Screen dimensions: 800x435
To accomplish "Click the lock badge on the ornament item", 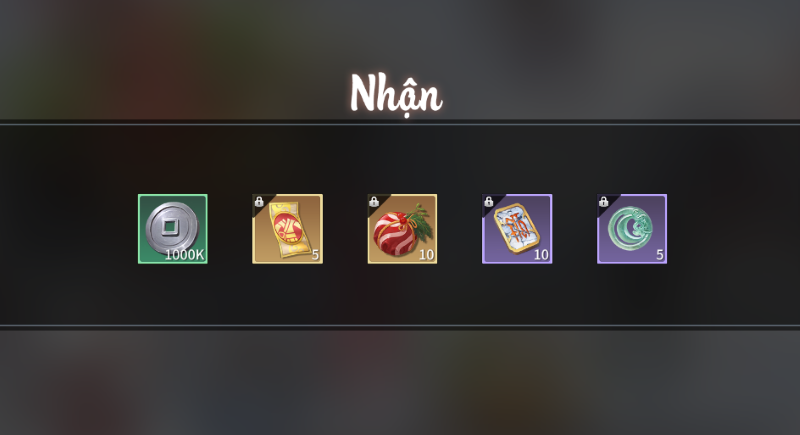I will tap(373, 201).
